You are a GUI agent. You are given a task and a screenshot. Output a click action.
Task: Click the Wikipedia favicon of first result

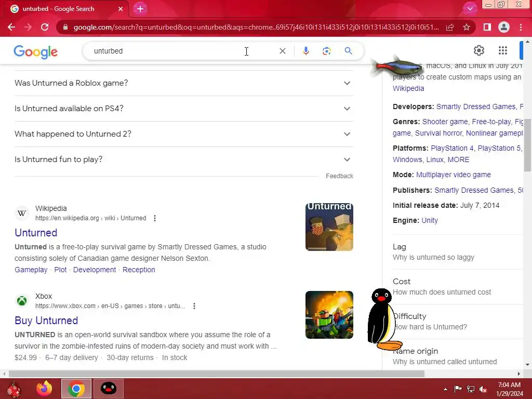(x=22, y=213)
